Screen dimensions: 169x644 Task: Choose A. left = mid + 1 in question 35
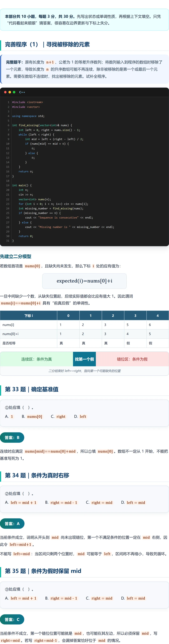coord(21,598)
